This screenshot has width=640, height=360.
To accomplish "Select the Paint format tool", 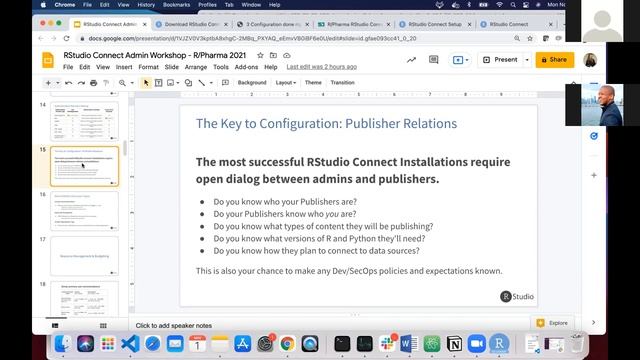I will click(x=106, y=83).
